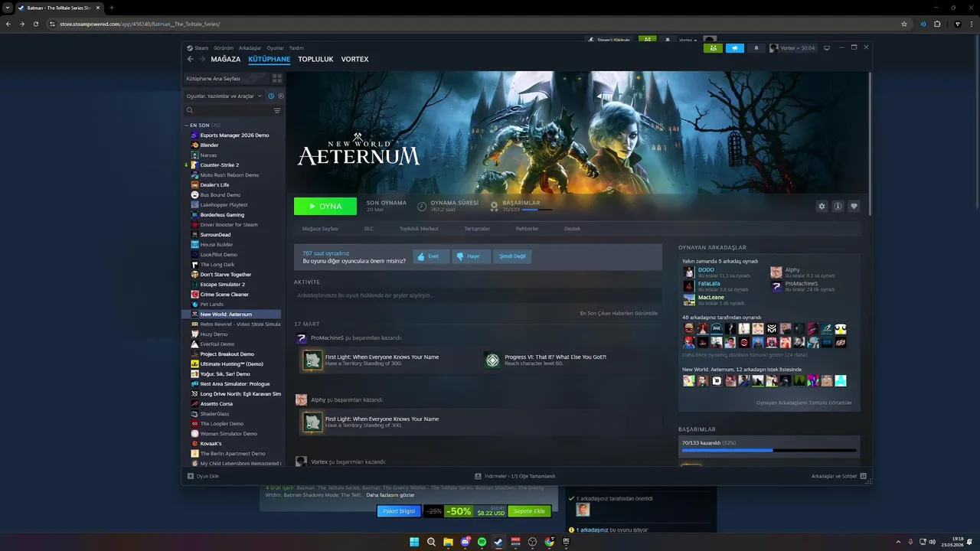Click 'Hayır' thumbs down button

coord(471,256)
